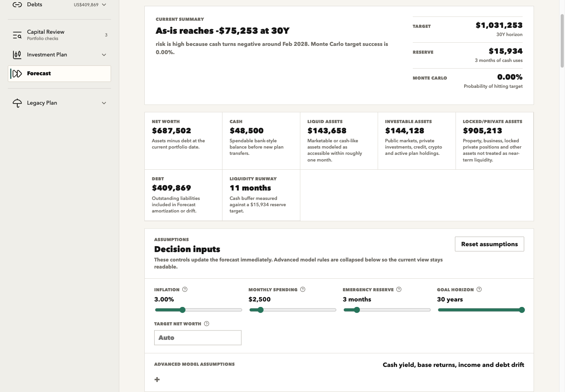Click the Capital Review magnifier list icon
Viewport: 565px width, 392px height.
pyautogui.click(x=17, y=35)
